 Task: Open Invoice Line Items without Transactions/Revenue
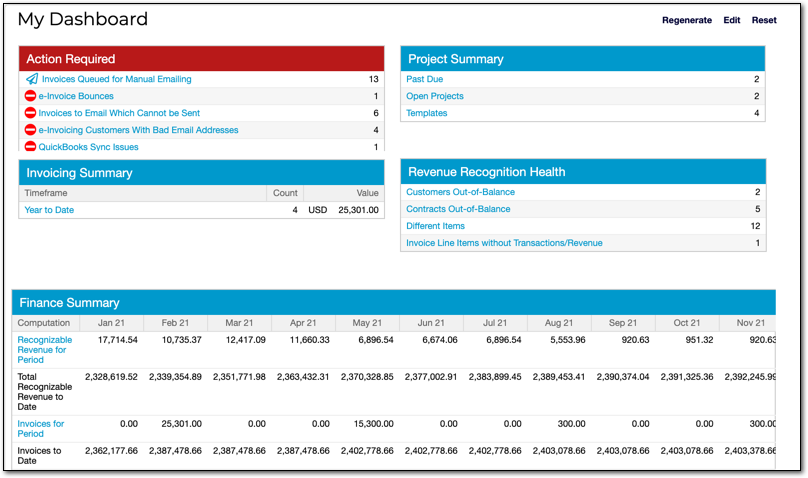coord(504,243)
